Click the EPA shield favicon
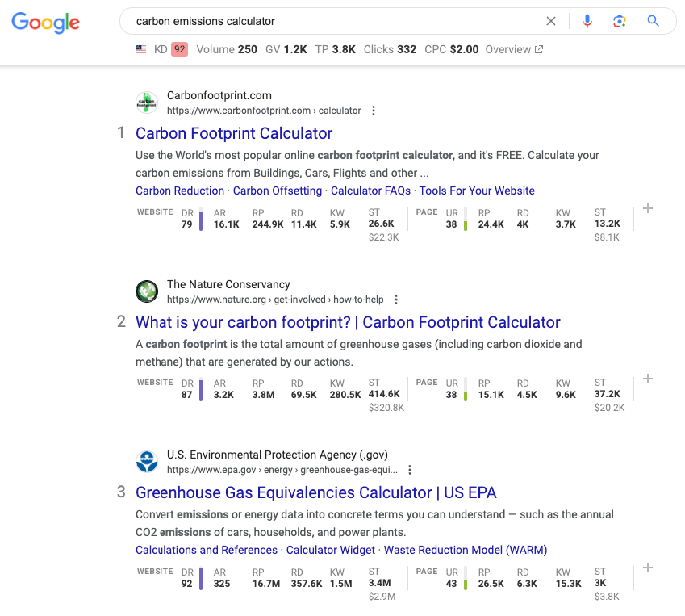685x616 pixels. [146, 462]
